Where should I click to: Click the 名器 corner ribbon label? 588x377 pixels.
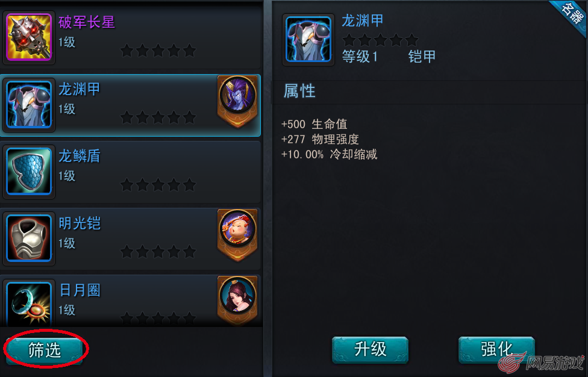click(572, 13)
